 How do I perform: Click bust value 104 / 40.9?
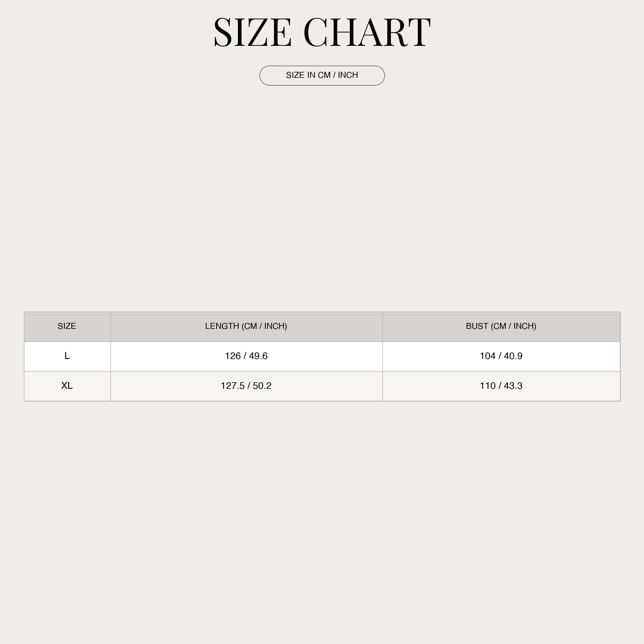[501, 356]
